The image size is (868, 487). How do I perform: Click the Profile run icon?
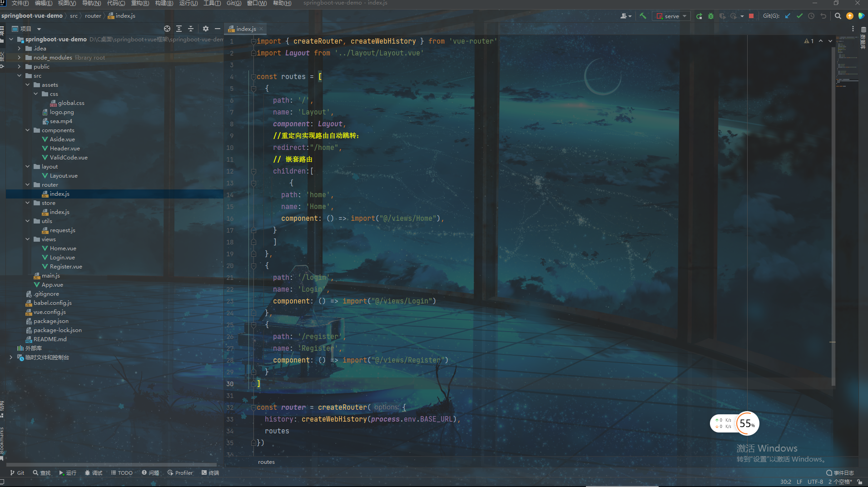[x=733, y=16]
